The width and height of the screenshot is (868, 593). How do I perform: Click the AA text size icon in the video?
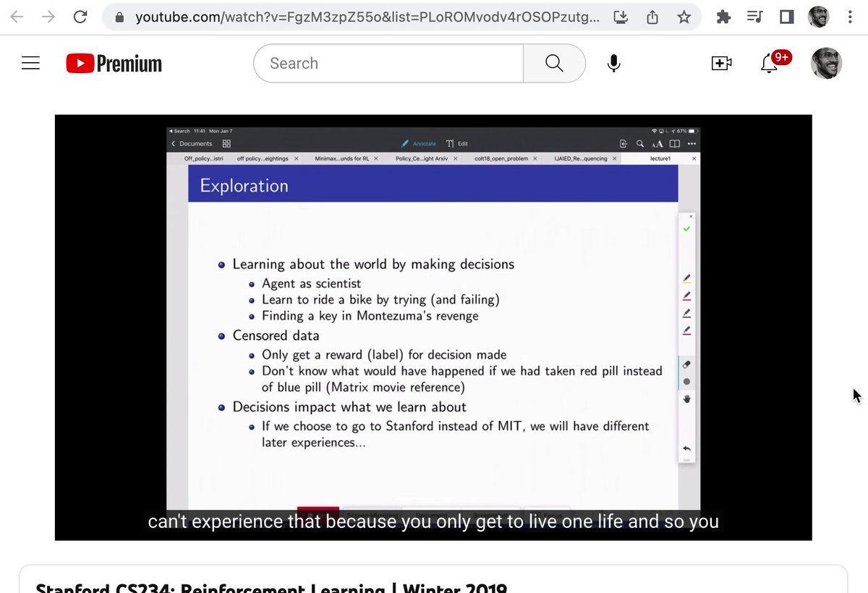(658, 144)
